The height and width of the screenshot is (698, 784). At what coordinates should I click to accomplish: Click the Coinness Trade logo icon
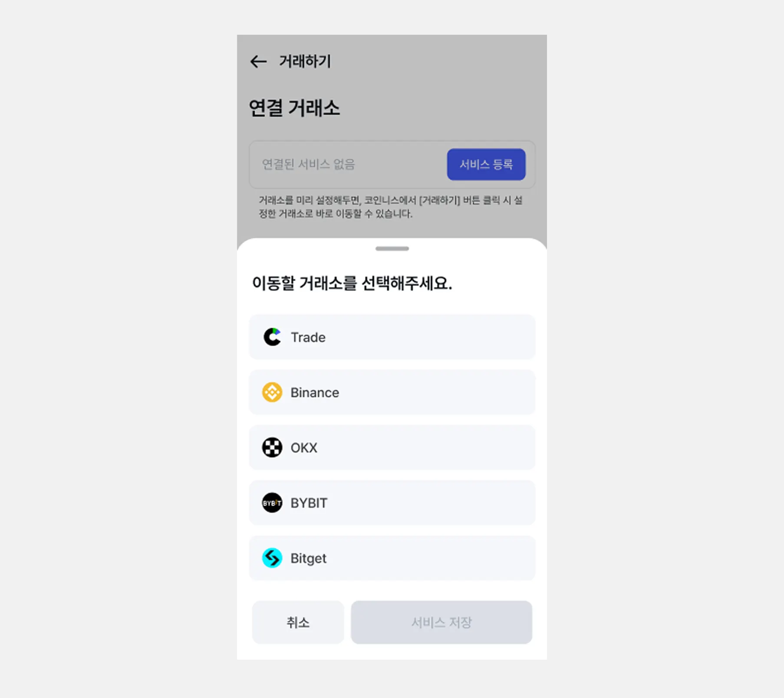coord(272,337)
